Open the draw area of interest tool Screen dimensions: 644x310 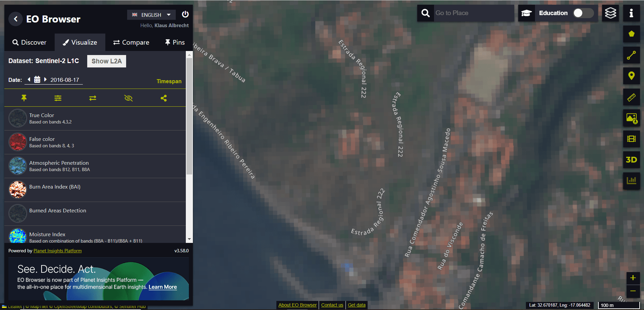(631, 34)
